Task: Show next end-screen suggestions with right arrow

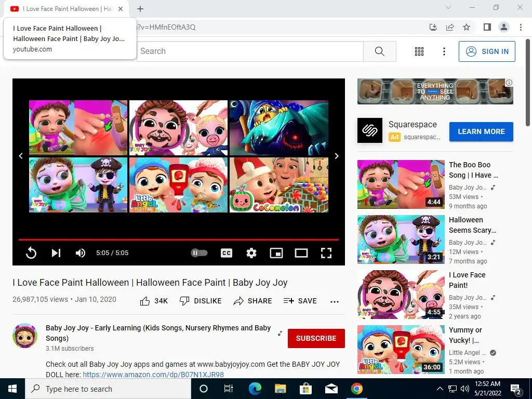Action: pos(336,156)
